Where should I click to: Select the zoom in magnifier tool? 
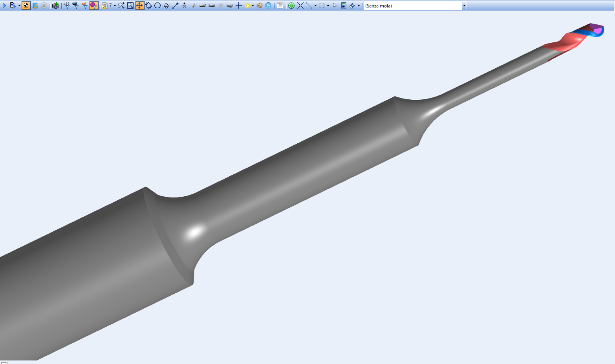121,5
